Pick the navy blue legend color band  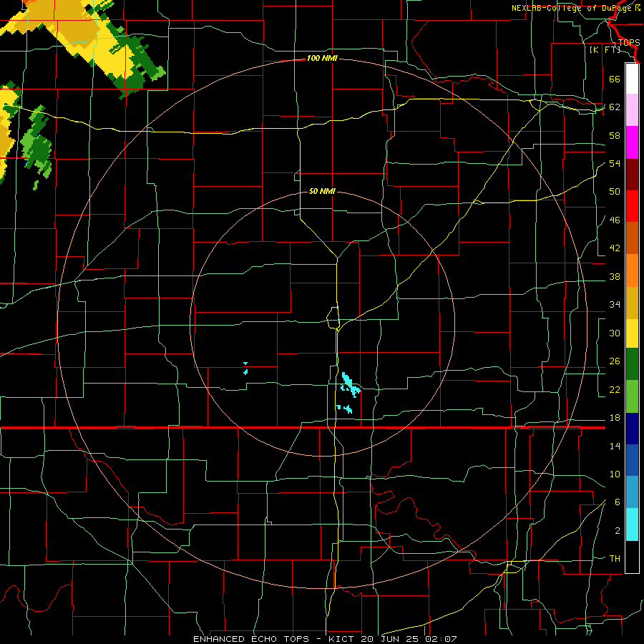(632, 429)
